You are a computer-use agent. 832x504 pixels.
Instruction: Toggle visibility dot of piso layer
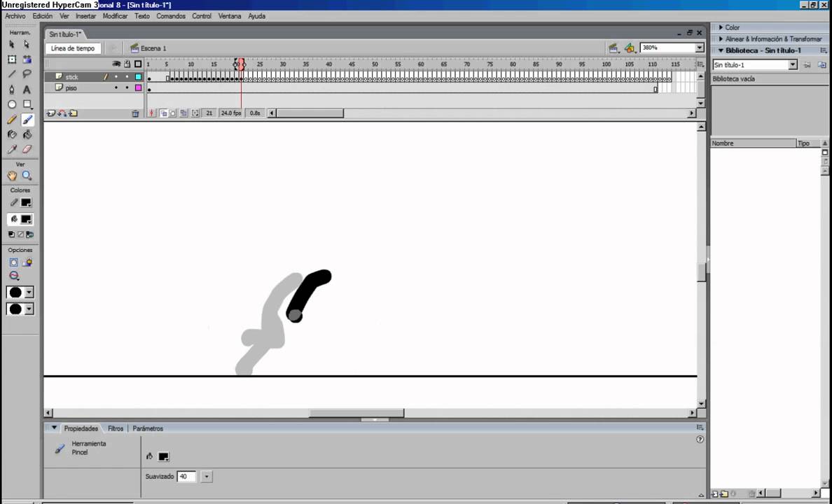point(116,88)
